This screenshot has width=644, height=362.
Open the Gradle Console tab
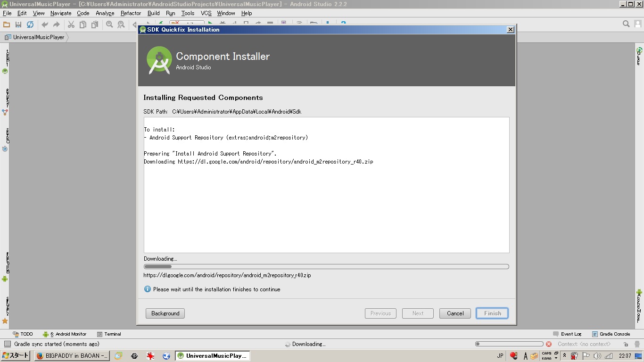611,334
